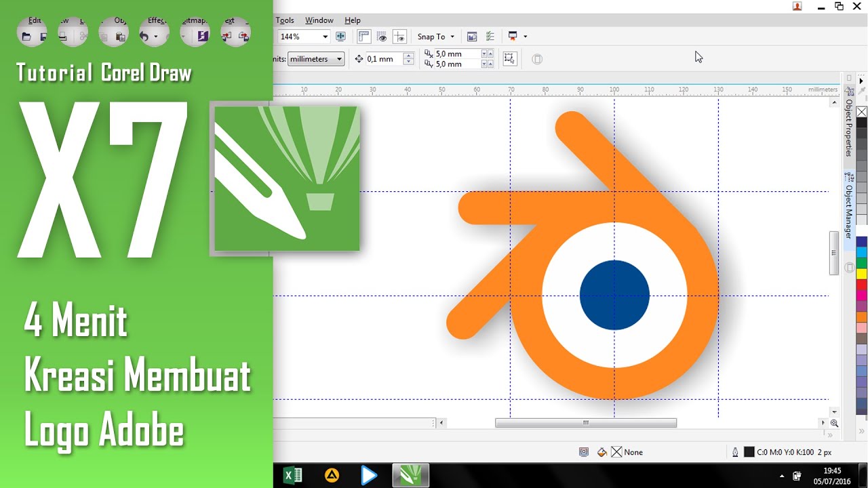868x488 pixels.
Task: Click the fill None swatch
Action: tap(616, 452)
